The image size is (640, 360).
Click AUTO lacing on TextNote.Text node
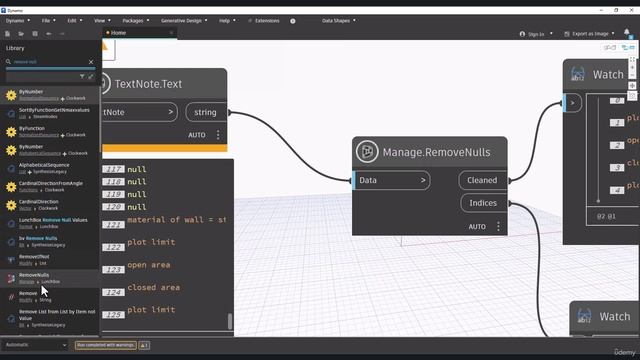pyautogui.click(x=197, y=135)
